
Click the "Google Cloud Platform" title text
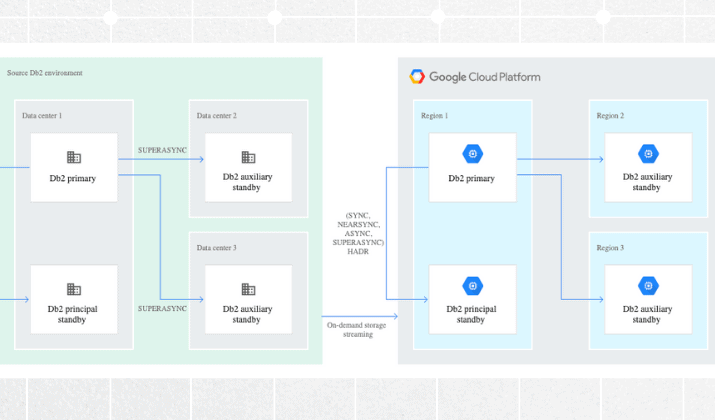(x=485, y=77)
